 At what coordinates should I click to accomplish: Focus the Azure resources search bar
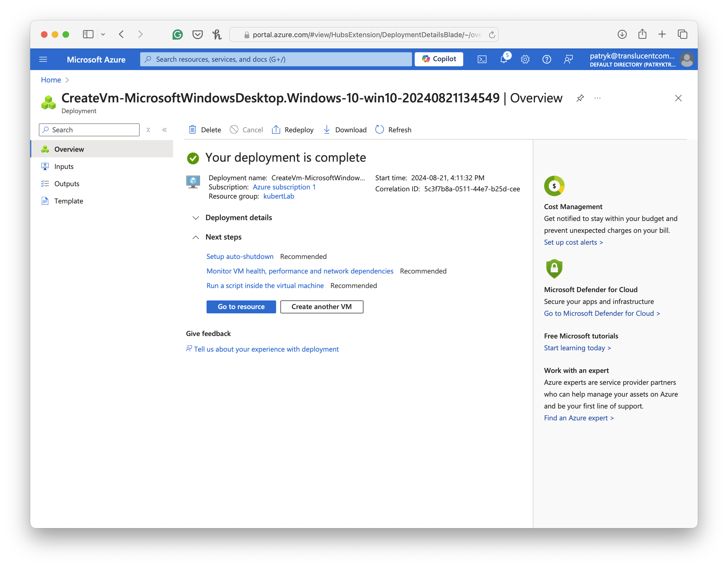click(276, 59)
